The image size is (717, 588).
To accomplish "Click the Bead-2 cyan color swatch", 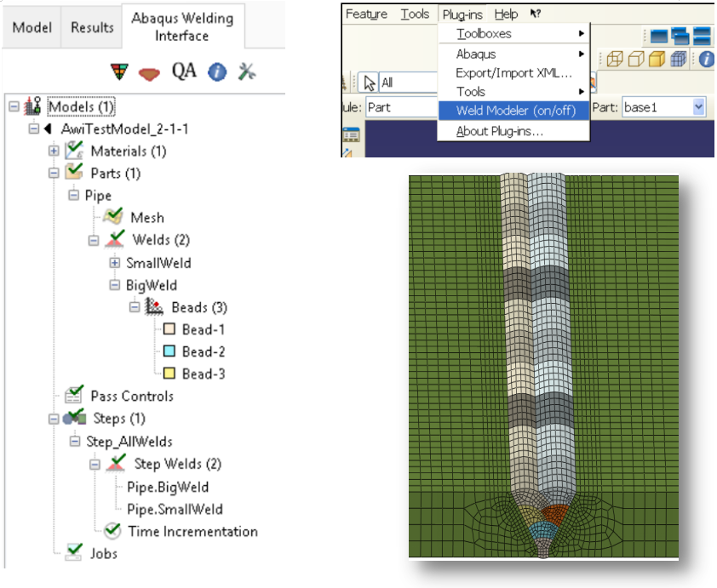I will pyautogui.click(x=169, y=351).
